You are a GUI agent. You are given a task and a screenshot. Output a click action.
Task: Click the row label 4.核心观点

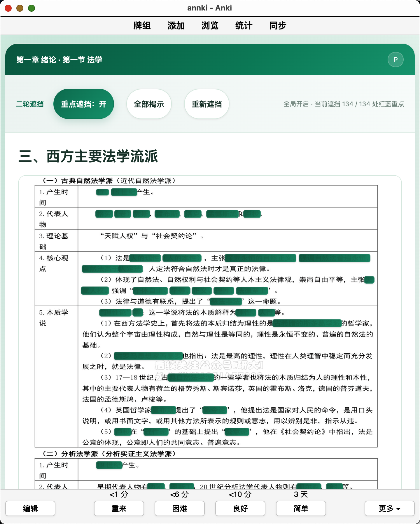(54, 263)
